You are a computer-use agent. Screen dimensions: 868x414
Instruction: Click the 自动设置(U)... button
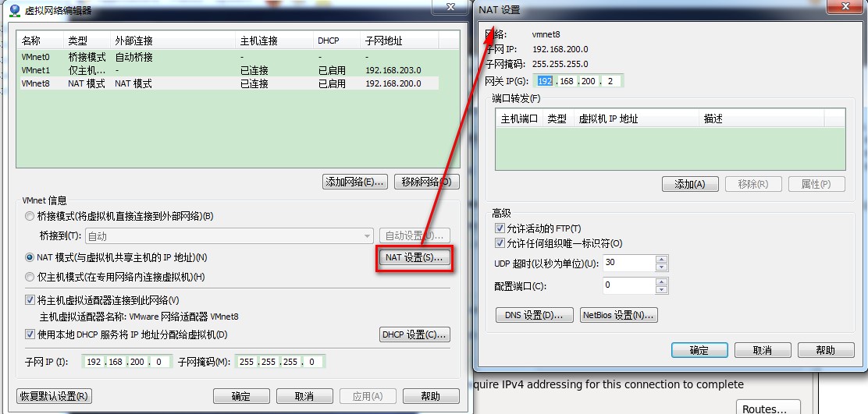414,236
